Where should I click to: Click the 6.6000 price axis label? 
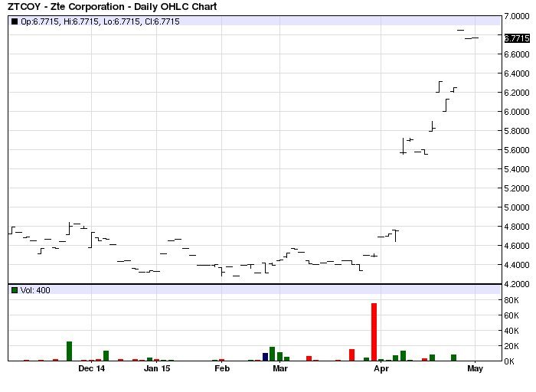click(517, 54)
